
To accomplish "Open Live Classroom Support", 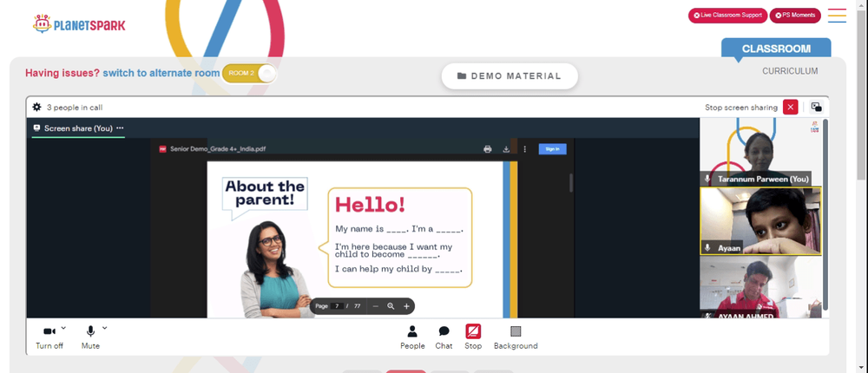I will (727, 16).
